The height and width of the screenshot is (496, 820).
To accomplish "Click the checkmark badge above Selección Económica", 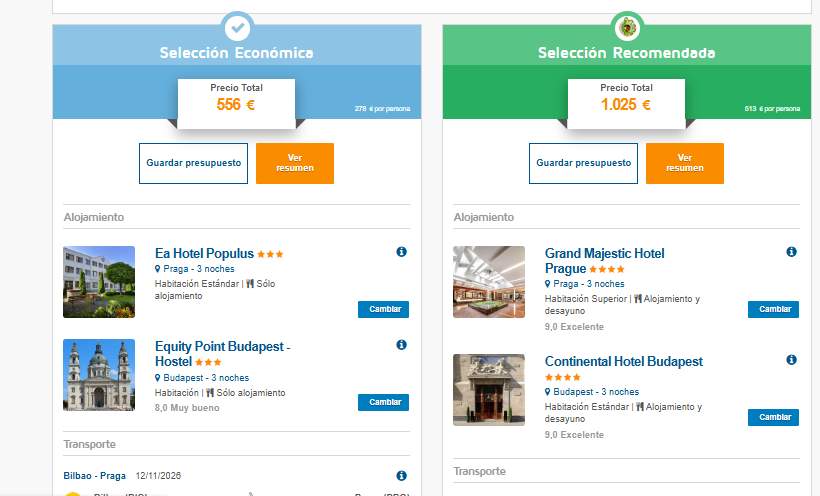I will [237, 28].
